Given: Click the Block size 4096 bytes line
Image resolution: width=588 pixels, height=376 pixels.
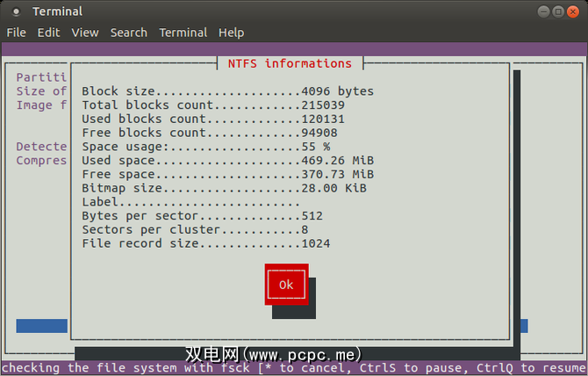Looking at the screenshot, I should point(227,91).
